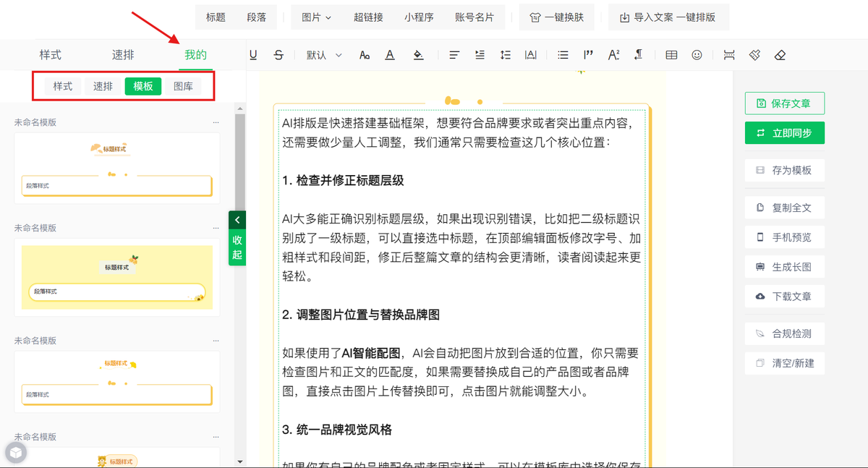Click the divider line insert icon

point(729,55)
